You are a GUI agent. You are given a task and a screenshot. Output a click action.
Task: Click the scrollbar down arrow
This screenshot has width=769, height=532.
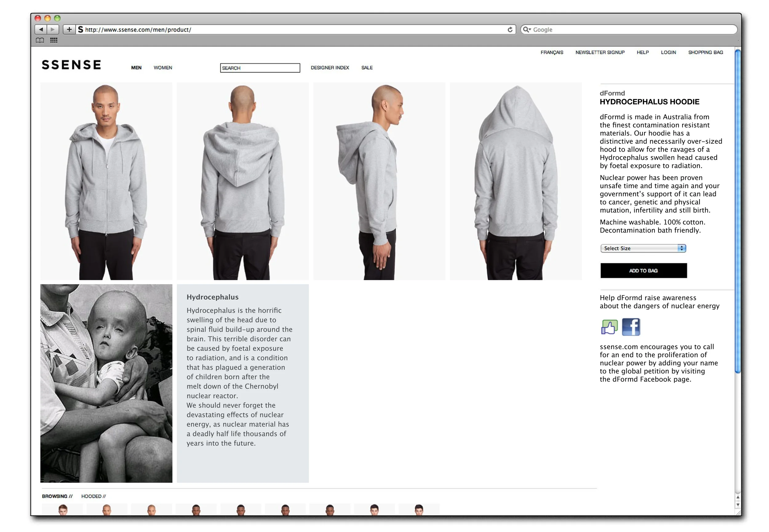click(738, 505)
